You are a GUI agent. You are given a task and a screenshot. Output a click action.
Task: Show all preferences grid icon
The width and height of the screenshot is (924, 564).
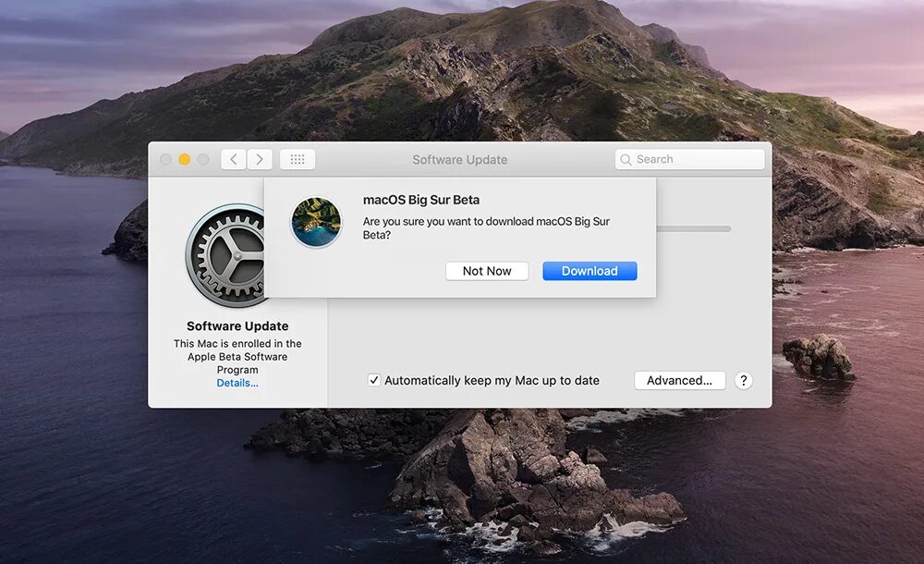point(297,159)
